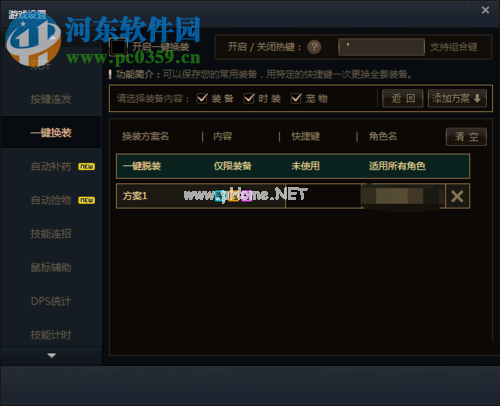This screenshot has height=406, width=500.
Task: Click the 未使用 hotkey cell
Action: click(x=305, y=166)
